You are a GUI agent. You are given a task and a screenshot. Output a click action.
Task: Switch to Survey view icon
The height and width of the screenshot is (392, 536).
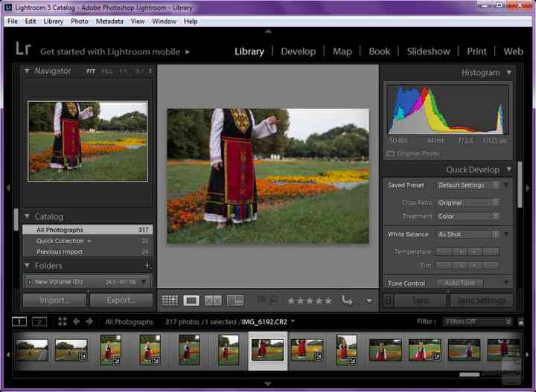point(235,301)
